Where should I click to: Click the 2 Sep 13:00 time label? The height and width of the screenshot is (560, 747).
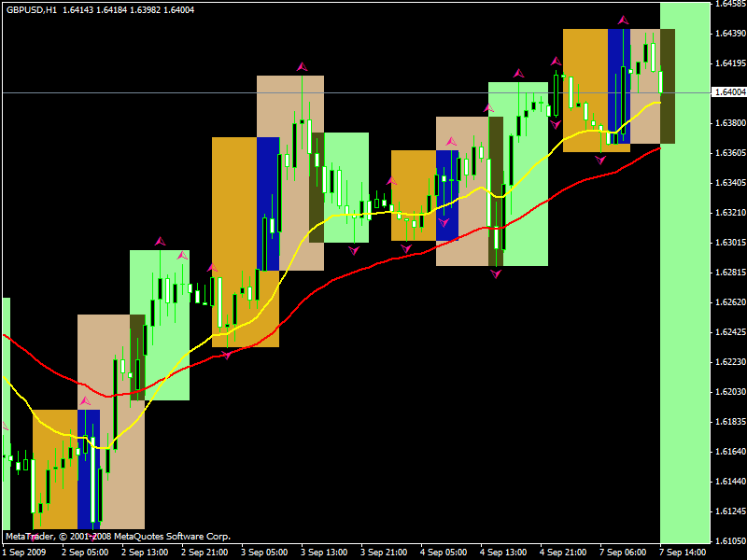pos(145,553)
